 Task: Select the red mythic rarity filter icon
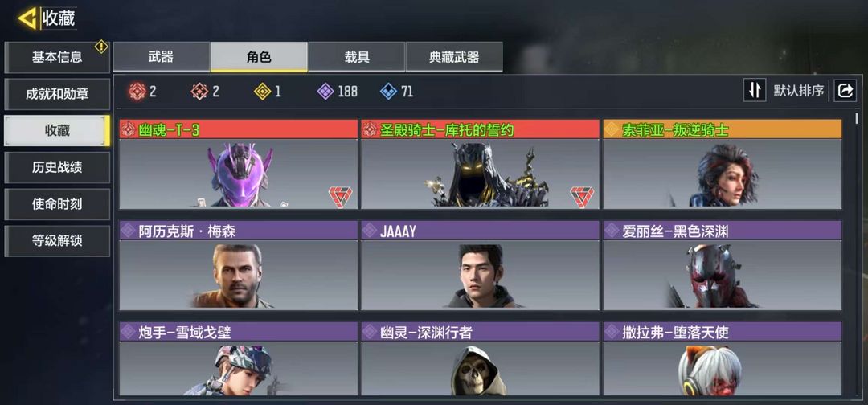[x=137, y=92]
